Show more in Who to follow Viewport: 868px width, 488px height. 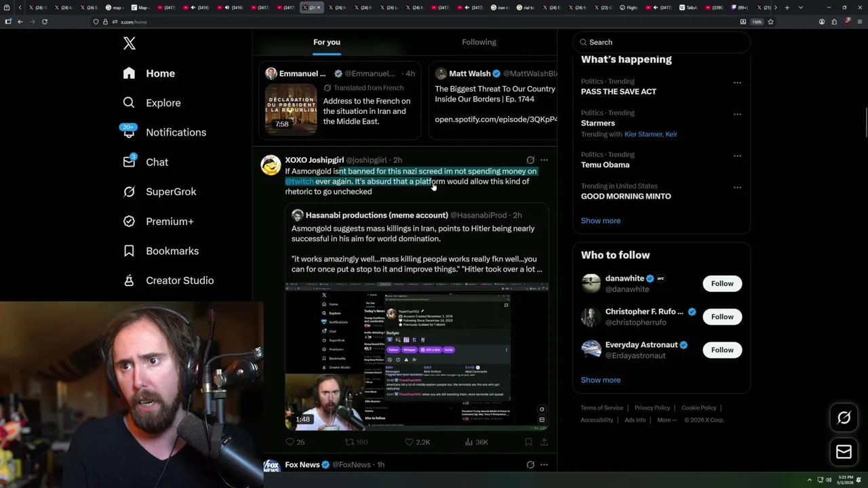(600, 380)
